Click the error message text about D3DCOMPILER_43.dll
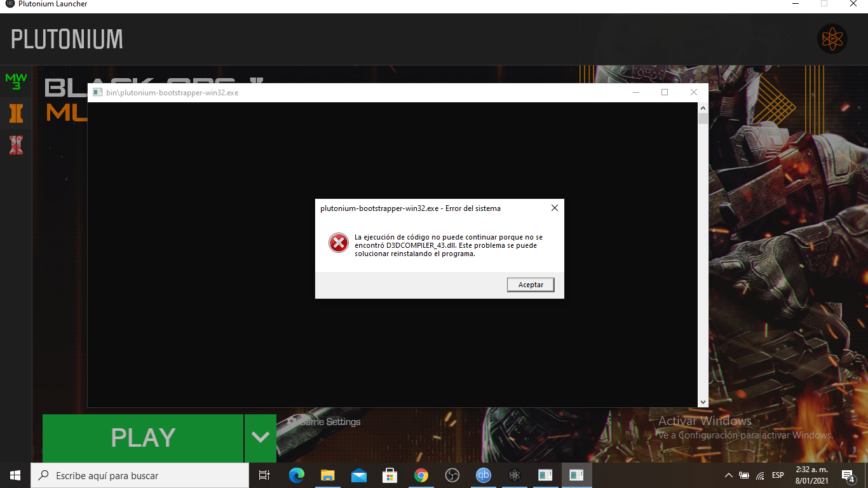Viewport: 868px width, 488px height. (449, 245)
